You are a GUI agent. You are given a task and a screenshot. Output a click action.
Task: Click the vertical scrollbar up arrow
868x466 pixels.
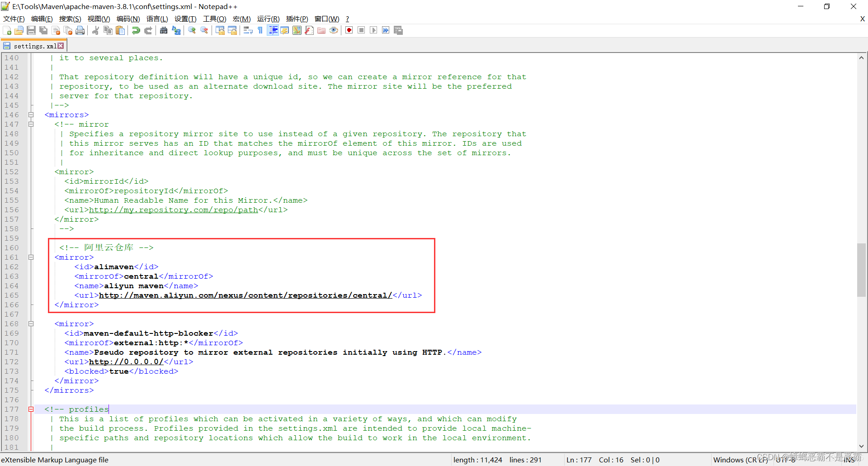862,57
